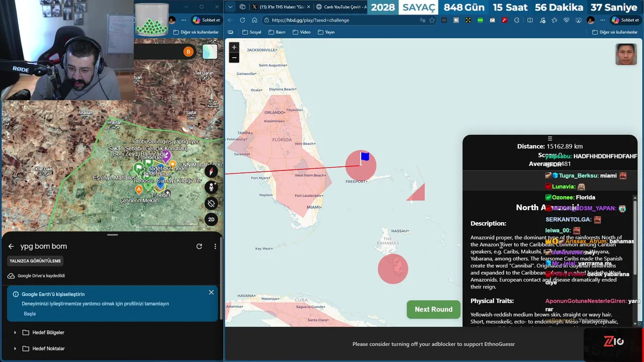Go back in the hbd.gg browser window
The image size is (644, 362).
(x=230, y=20)
